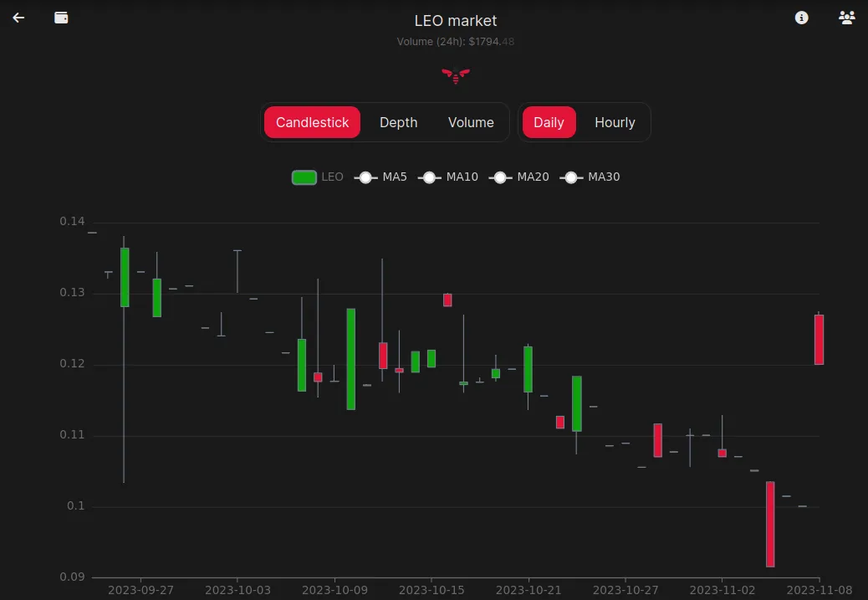Click the green LEO legend swatch
Viewport: 868px width, 600px height.
pos(304,177)
